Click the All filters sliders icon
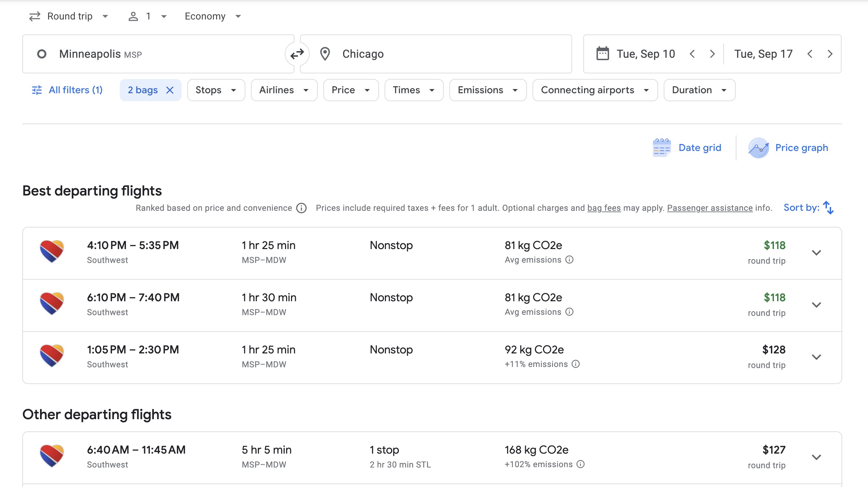Viewport: 868px width, 487px height. pyautogui.click(x=37, y=90)
